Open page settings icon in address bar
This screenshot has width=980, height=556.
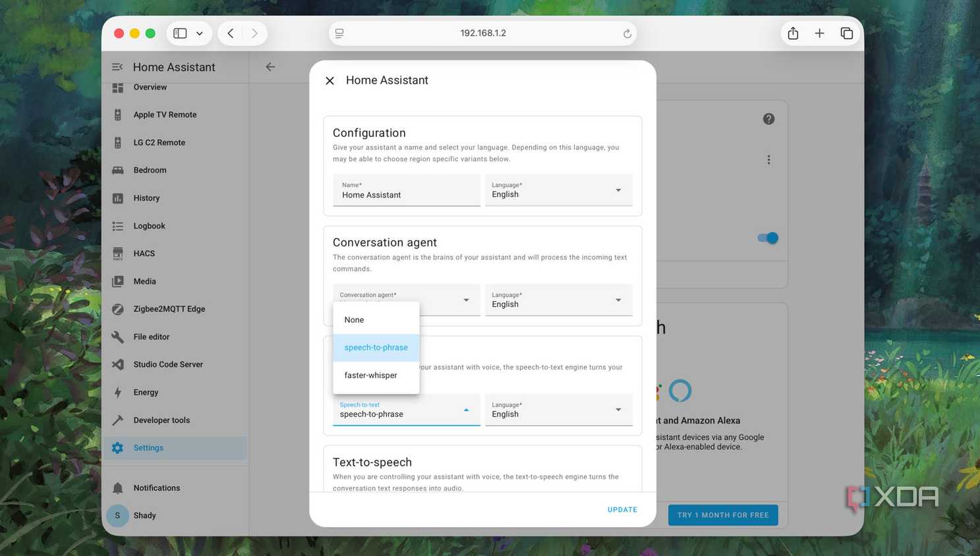(339, 34)
